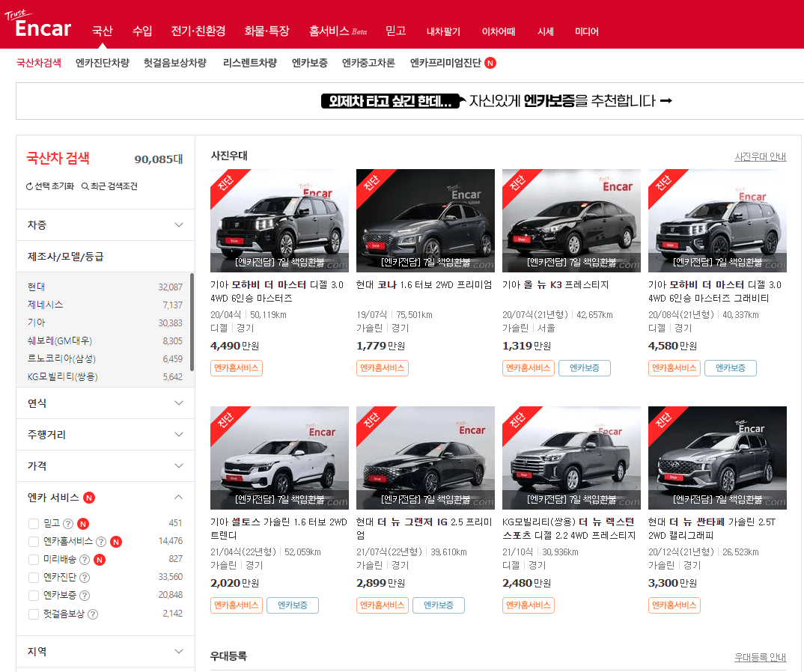Open the 내차팔기 menu

[x=443, y=31]
